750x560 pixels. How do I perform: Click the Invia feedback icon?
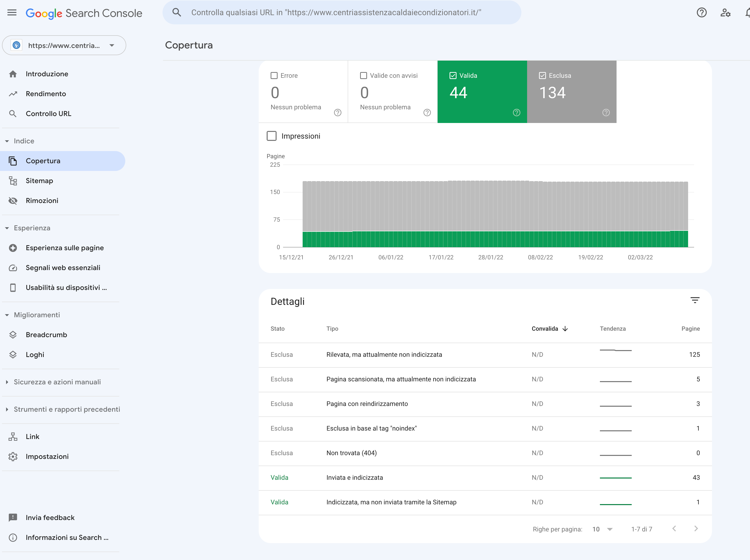pyautogui.click(x=13, y=518)
